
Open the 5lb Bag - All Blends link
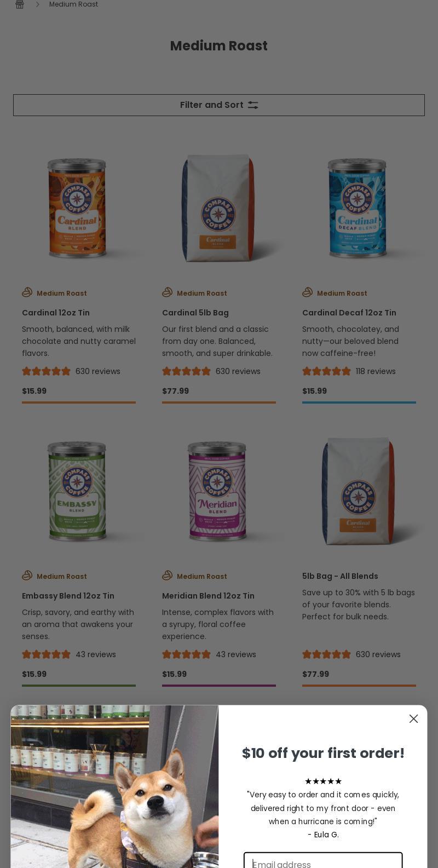(340, 576)
